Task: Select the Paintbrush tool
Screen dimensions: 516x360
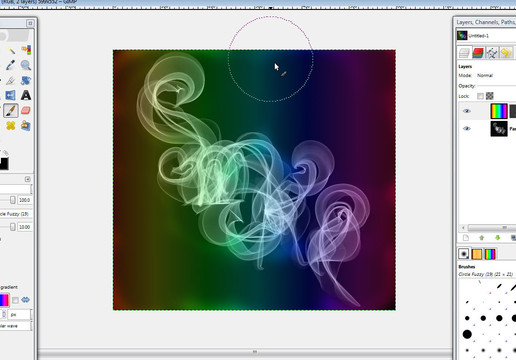Action: [x=11, y=110]
